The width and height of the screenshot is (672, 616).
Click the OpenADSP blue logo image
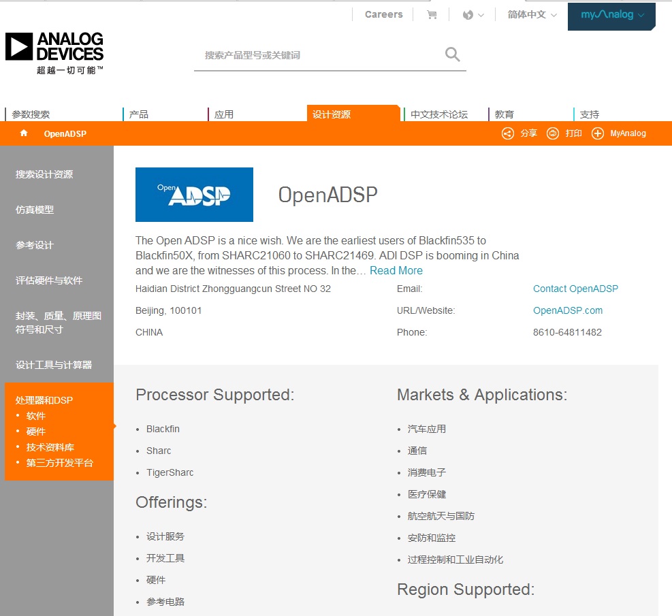pos(194,195)
